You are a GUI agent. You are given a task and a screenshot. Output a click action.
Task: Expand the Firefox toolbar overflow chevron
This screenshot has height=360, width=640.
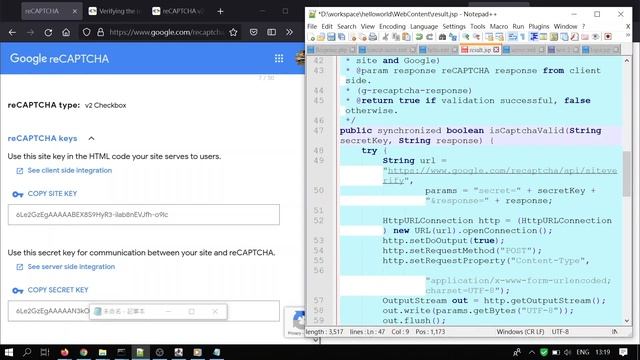(x=289, y=32)
